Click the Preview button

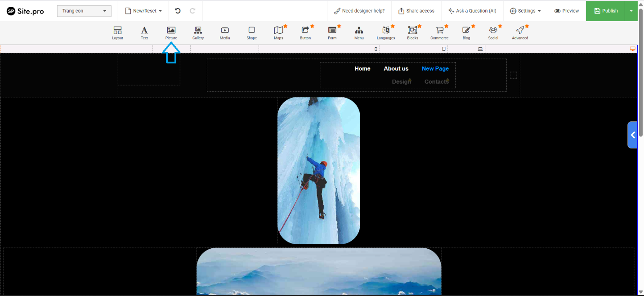coord(566,11)
